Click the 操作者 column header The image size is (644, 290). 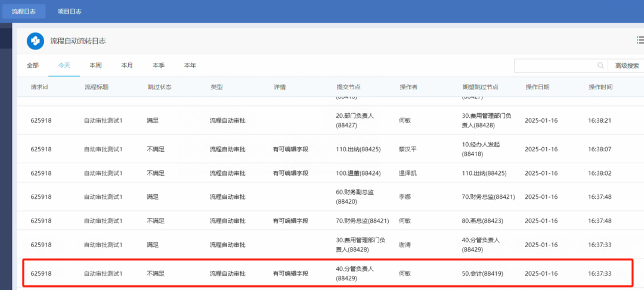[408, 87]
